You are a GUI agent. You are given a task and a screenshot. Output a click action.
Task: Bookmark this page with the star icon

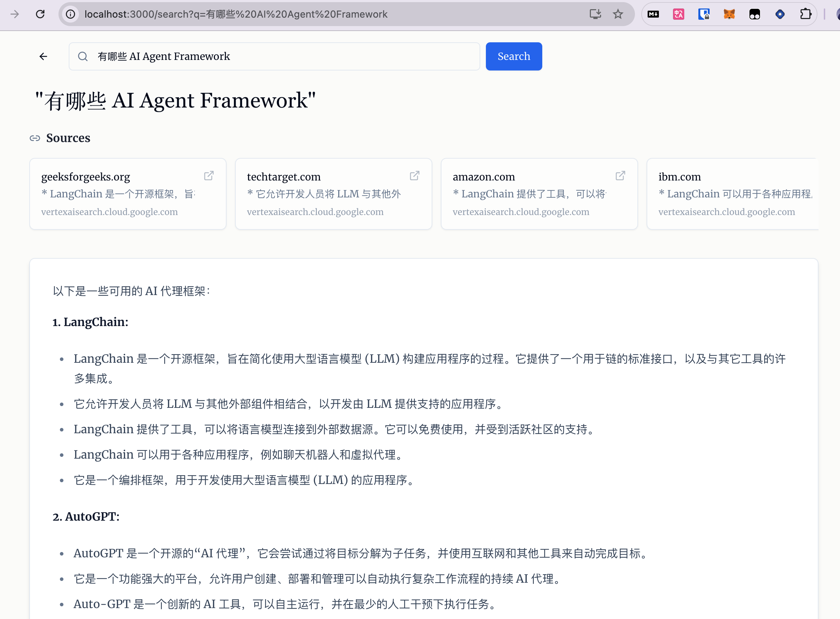point(618,14)
